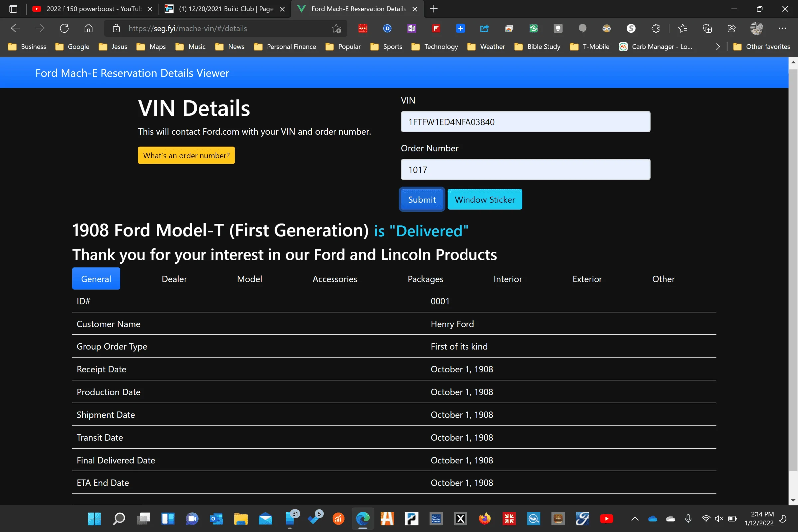Open the OneNote Web Clipper extension
The width and height of the screenshot is (798, 532).
(x=412, y=29)
